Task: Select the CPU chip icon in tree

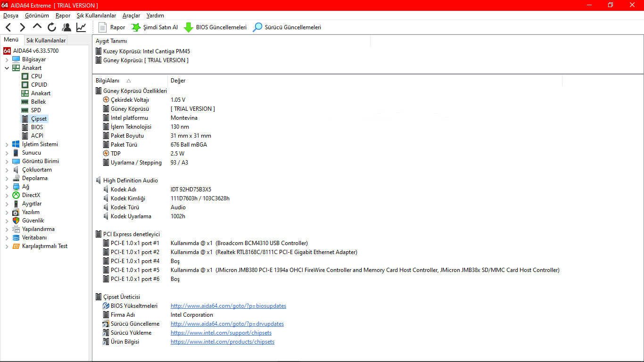Action: [25, 76]
